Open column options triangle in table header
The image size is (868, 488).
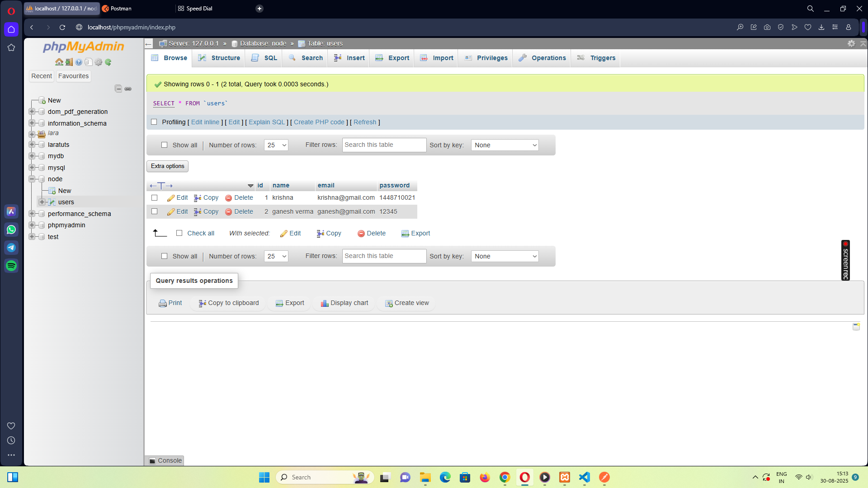[250, 186]
